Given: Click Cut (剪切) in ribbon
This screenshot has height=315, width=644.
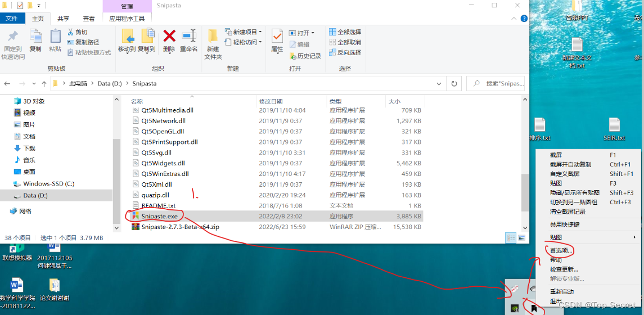Looking at the screenshot, I should click(77, 31).
